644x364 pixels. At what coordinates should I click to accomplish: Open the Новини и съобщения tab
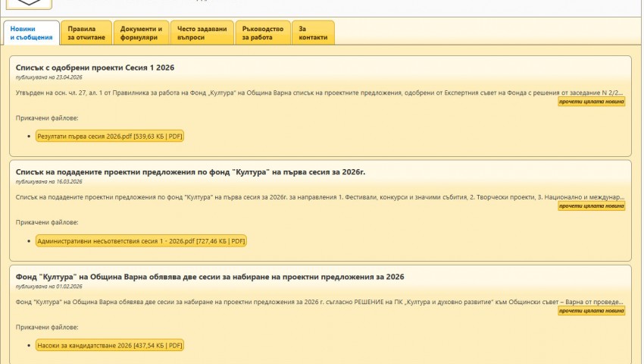tap(32, 33)
